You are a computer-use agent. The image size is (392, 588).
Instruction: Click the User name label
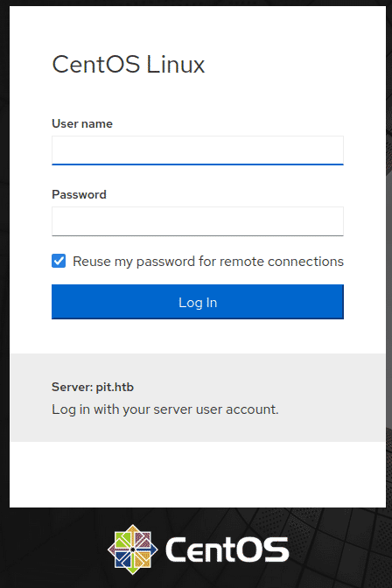click(82, 123)
